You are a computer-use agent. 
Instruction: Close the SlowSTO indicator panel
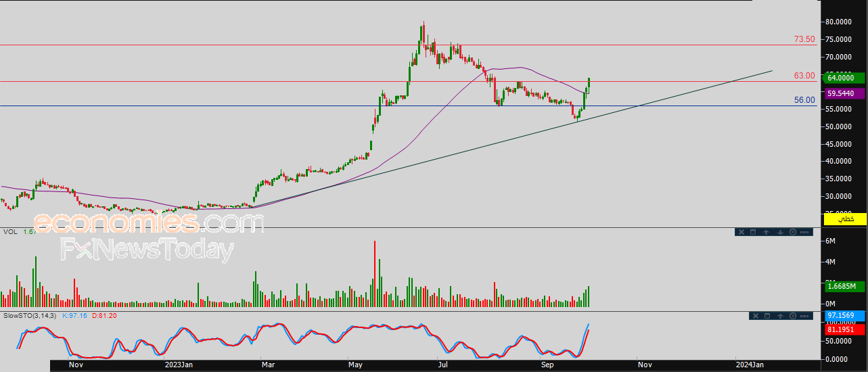(756, 316)
